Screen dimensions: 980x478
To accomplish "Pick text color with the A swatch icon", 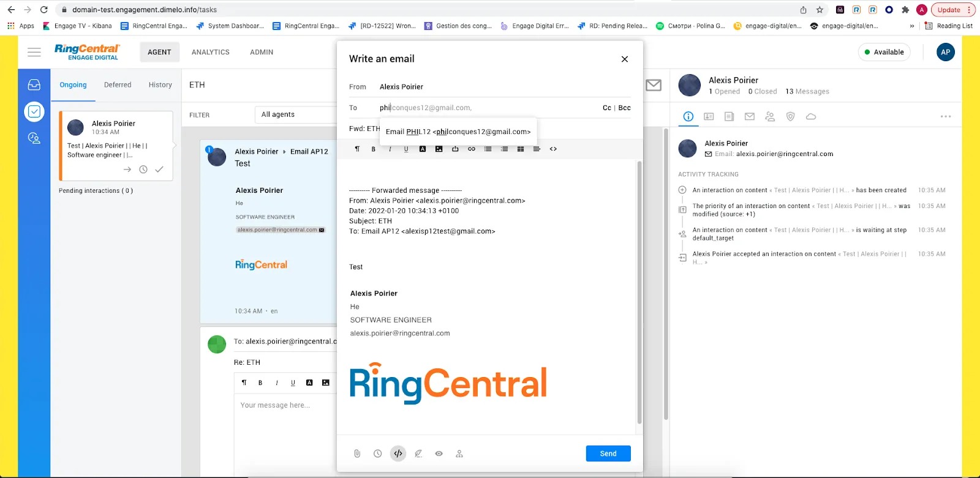I will (x=423, y=149).
